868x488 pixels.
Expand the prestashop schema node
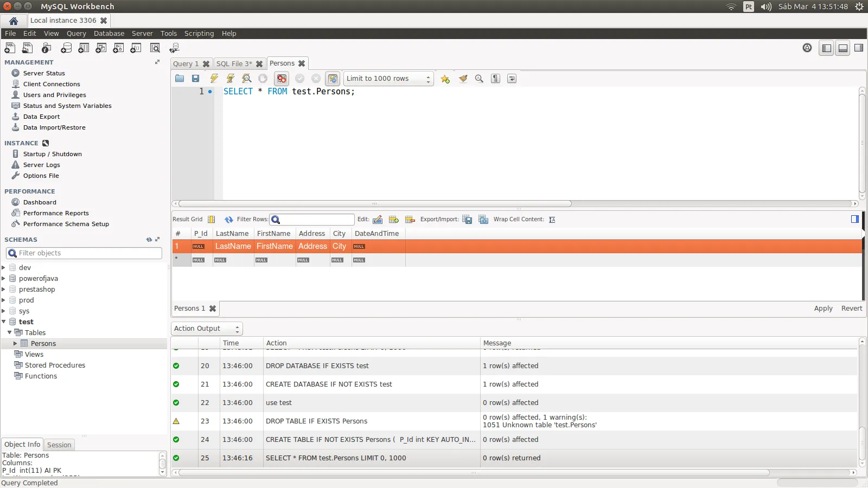[4, 290]
